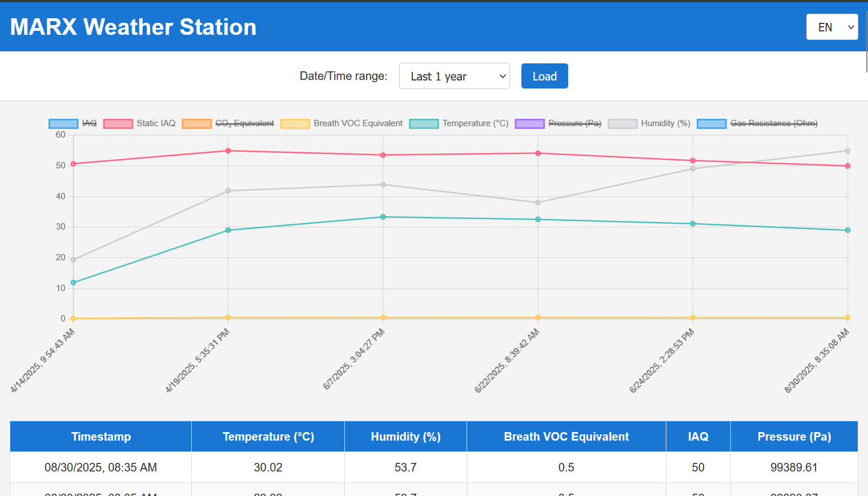Image resolution: width=868 pixels, height=496 pixels.
Task: Click the 30.02 temperature cell
Action: coord(268,467)
